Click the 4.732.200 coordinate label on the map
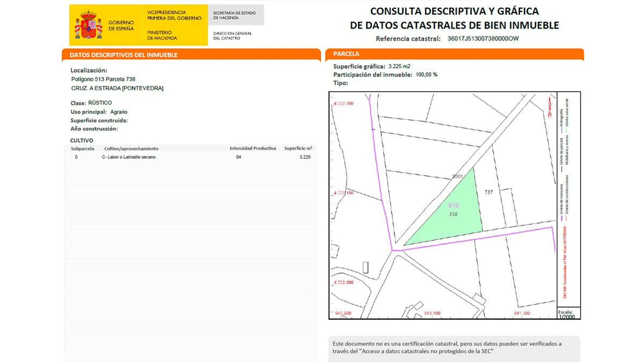Viewport: 644px width, 362px height. [x=343, y=104]
